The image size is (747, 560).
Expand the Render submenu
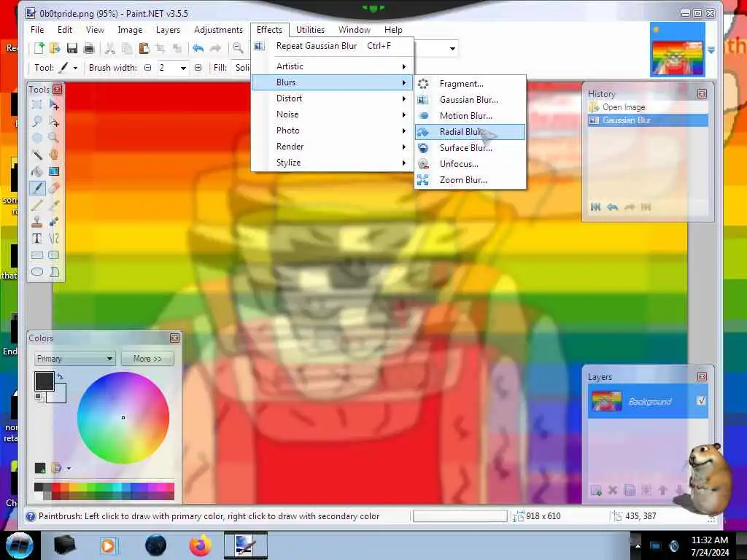point(332,146)
